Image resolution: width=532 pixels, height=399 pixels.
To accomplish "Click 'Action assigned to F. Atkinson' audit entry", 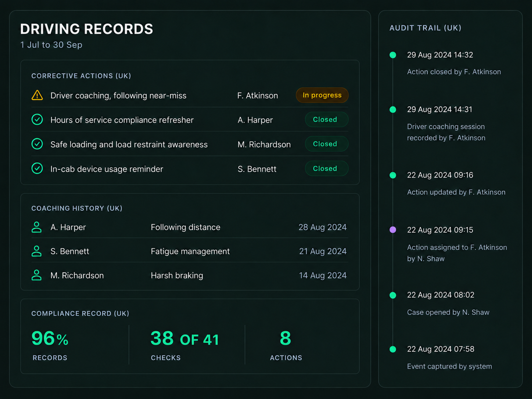I will tap(457, 253).
